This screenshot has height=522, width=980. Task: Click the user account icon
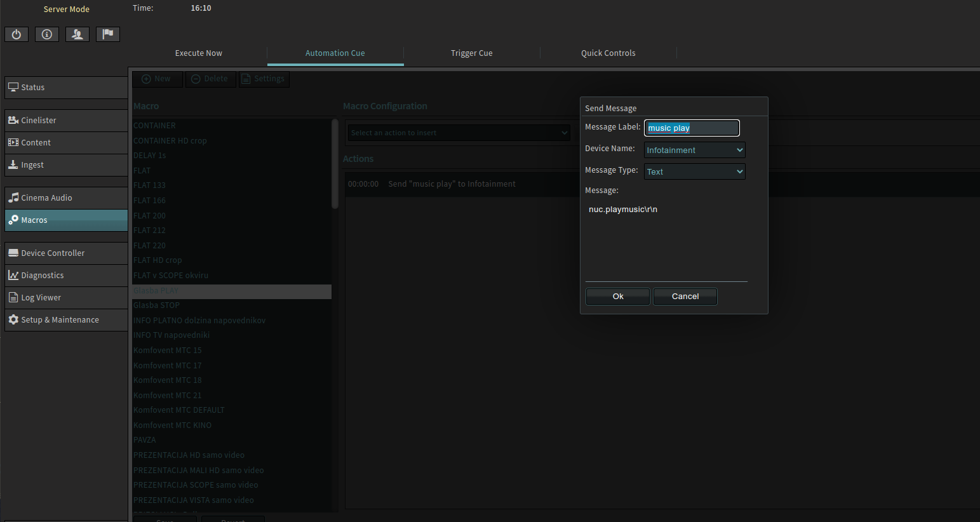pyautogui.click(x=77, y=34)
